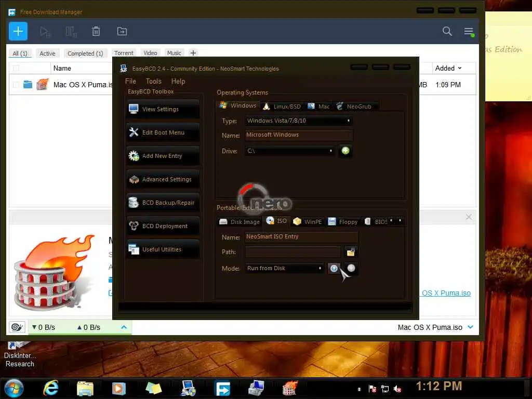This screenshot has height=399, width=532.
Task: Click the round add entry button beside Mode
Action: 351,268
